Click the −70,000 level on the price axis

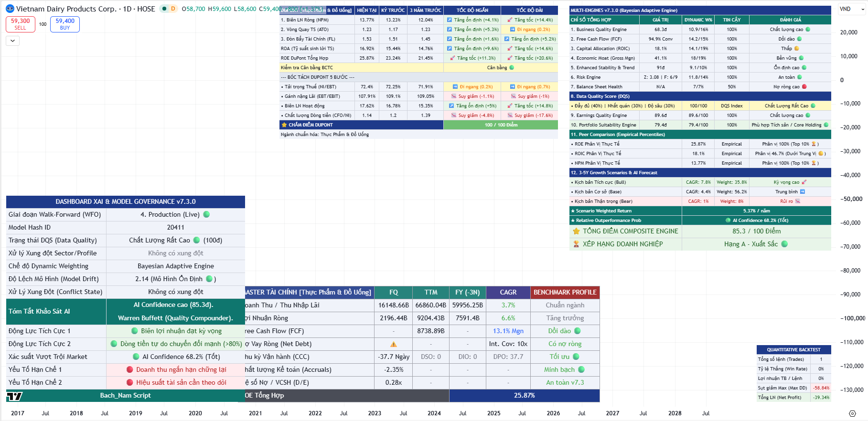850,247
